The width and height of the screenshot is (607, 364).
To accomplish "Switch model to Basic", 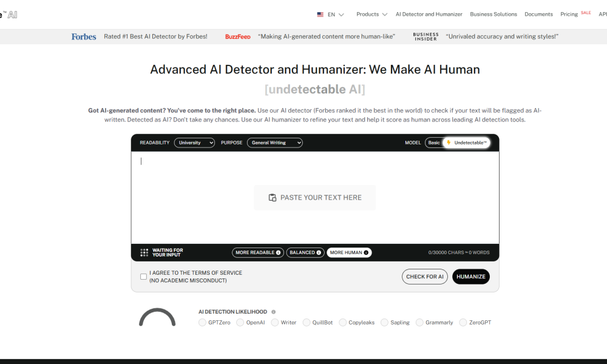I will click(x=434, y=143).
